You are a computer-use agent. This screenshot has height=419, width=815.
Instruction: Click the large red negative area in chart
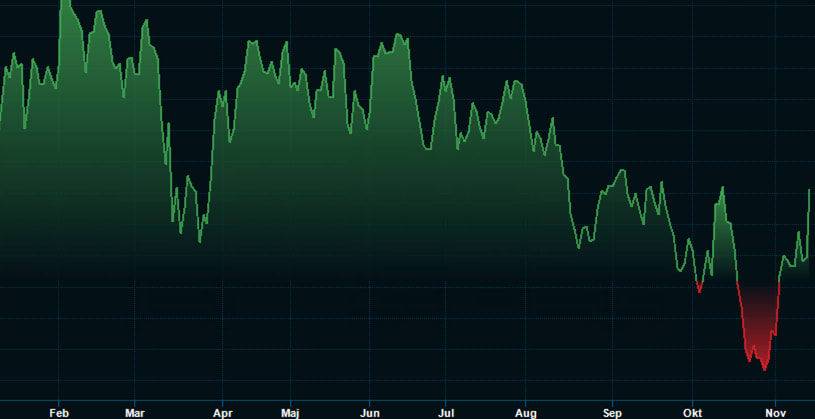coord(758,320)
